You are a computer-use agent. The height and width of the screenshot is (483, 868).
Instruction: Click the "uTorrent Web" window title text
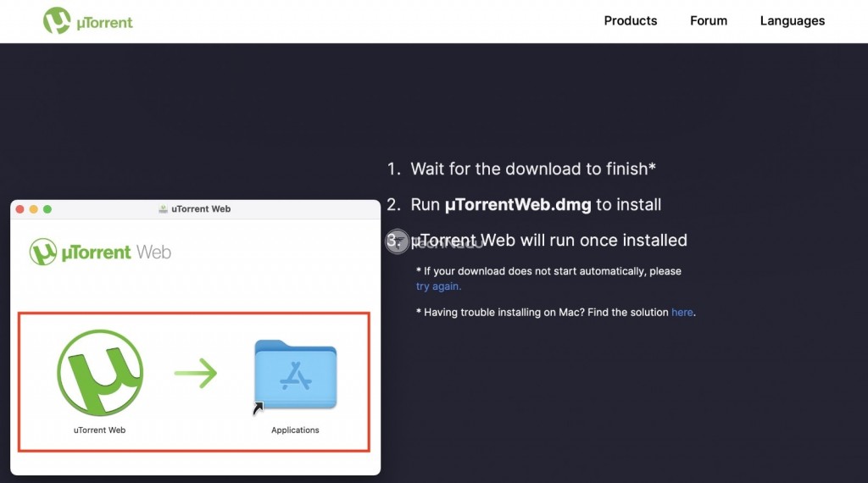pos(201,208)
